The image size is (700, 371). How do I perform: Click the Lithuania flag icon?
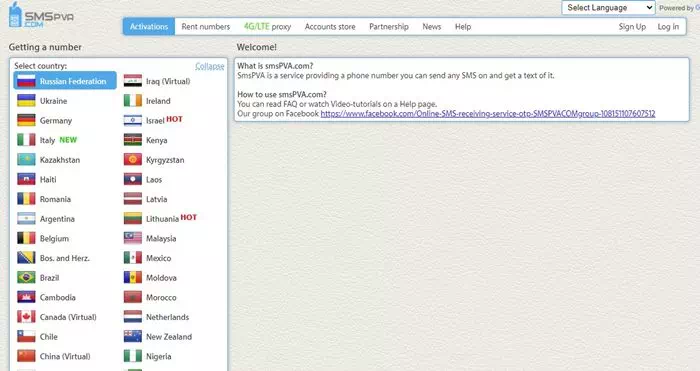[133, 219]
